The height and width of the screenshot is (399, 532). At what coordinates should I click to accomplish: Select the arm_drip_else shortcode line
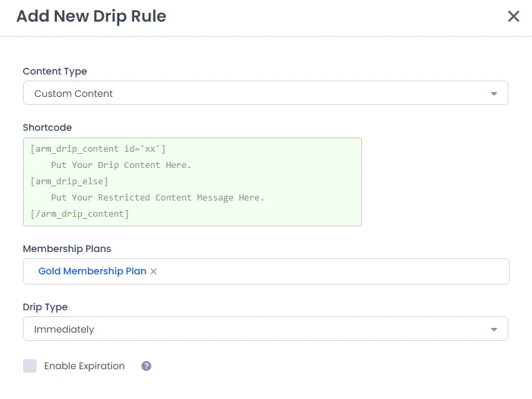click(x=70, y=182)
